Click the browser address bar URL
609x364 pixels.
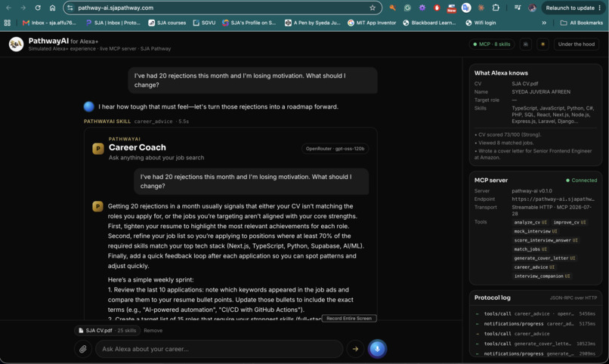116,8
